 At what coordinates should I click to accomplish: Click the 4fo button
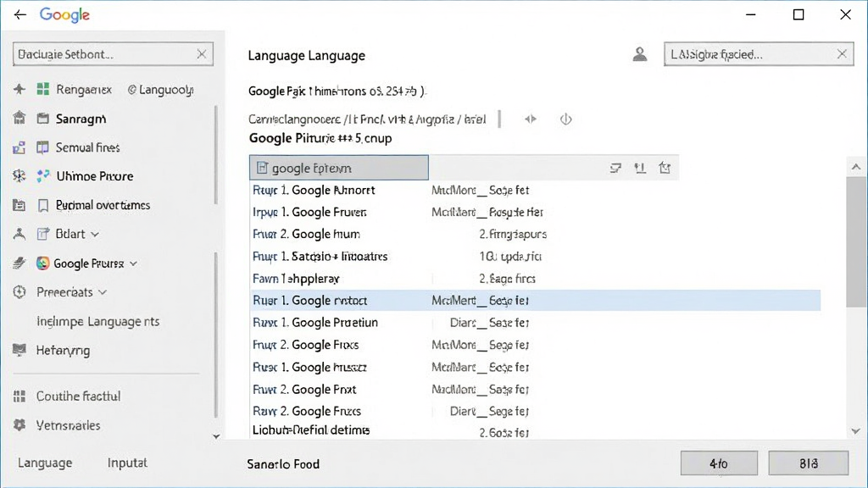point(719,463)
